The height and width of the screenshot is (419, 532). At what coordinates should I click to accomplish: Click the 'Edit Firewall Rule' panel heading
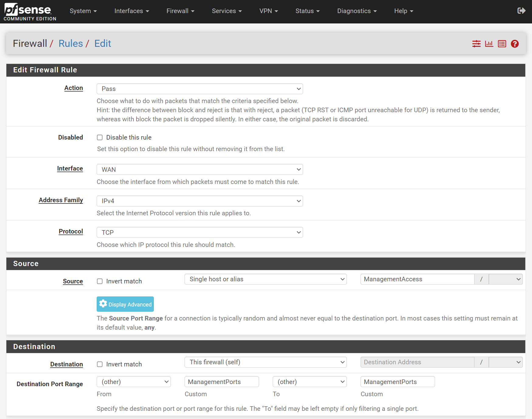[x=45, y=70]
